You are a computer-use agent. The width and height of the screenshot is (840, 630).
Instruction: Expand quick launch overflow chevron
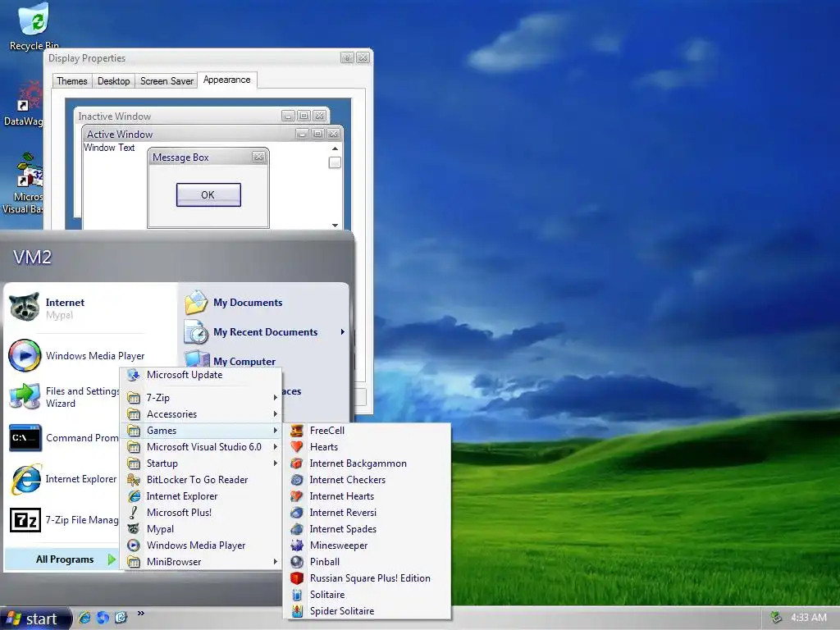[x=141, y=614]
